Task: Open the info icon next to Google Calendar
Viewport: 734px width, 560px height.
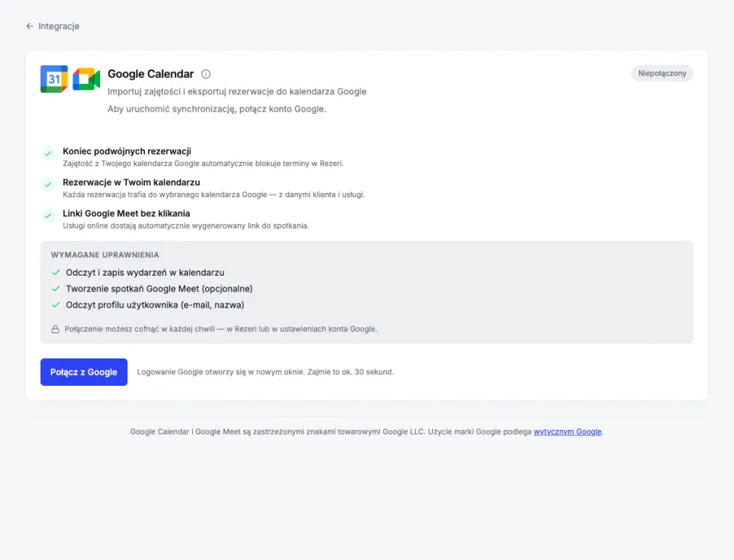Action: click(x=206, y=74)
